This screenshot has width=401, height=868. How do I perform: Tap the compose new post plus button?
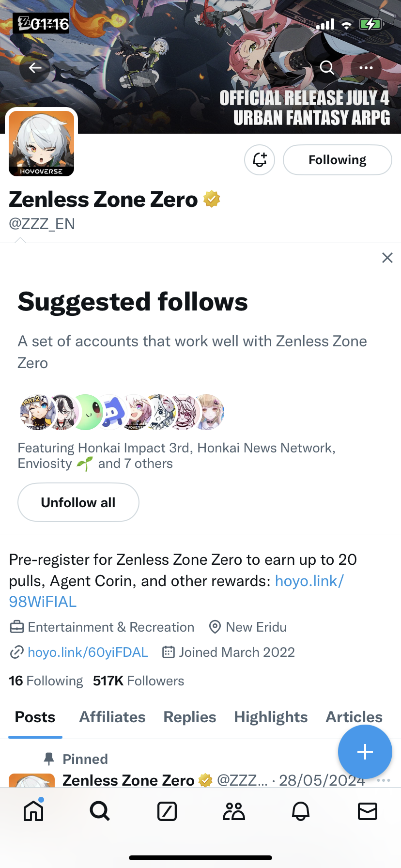coord(365,752)
